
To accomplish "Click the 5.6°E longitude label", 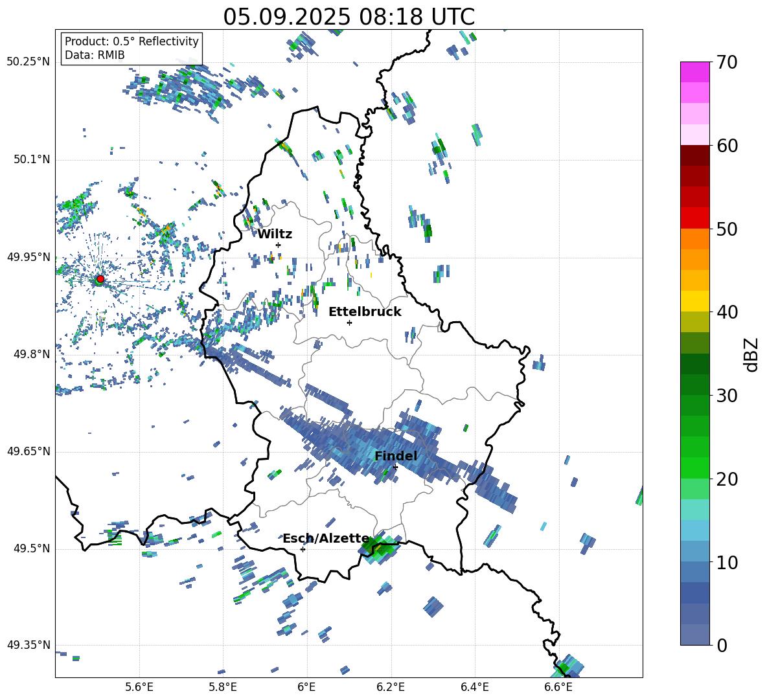I will [x=139, y=687].
